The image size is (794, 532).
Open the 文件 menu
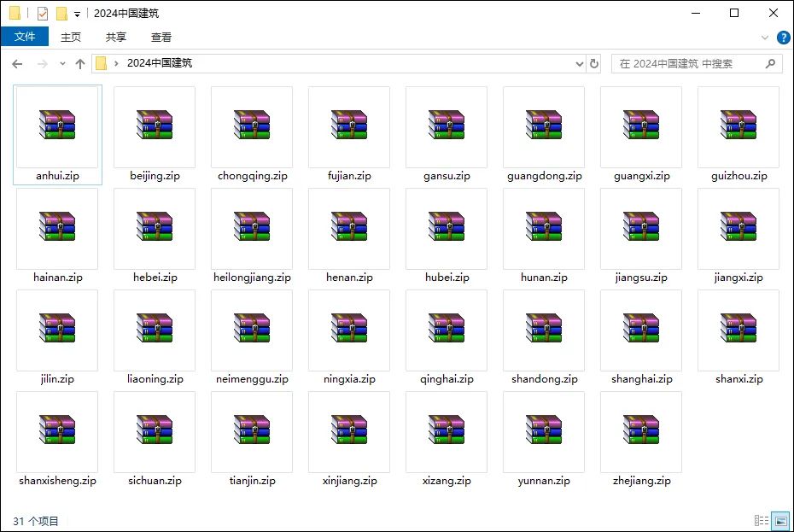(x=24, y=37)
